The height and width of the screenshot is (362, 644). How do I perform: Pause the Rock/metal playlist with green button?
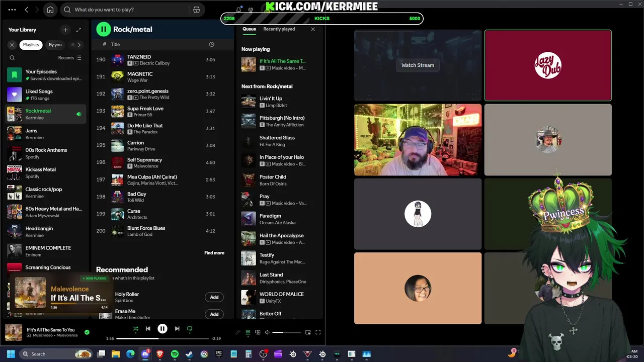[x=104, y=29]
